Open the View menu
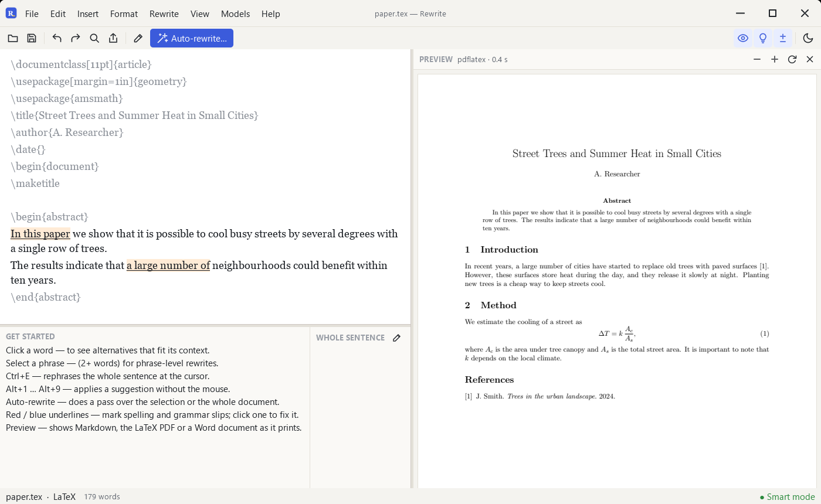 (x=200, y=13)
